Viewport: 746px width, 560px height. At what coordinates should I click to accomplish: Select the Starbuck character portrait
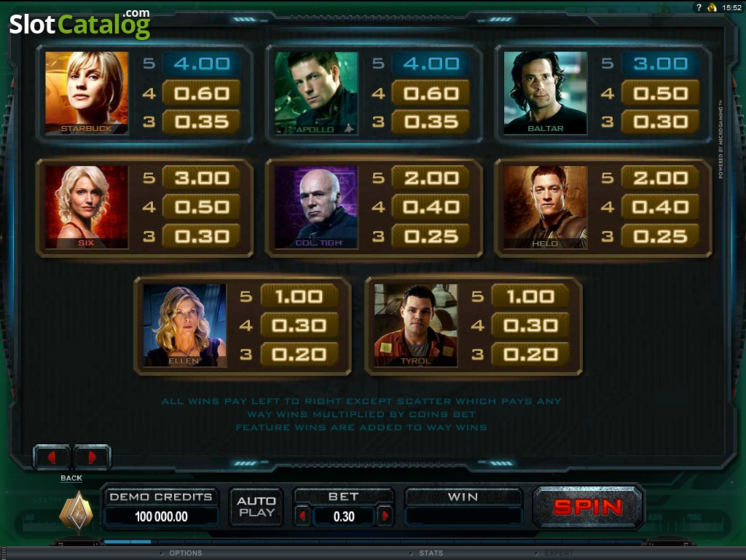pos(87,92)
